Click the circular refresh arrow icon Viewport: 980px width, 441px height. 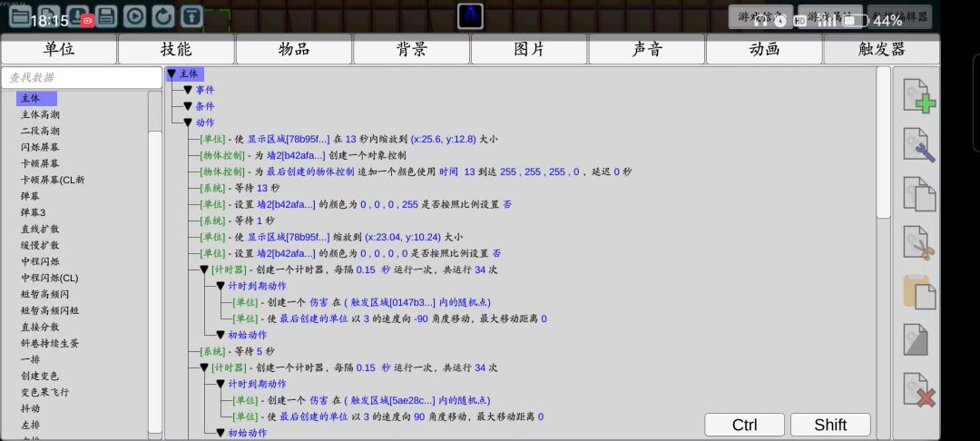coord(163,16)
